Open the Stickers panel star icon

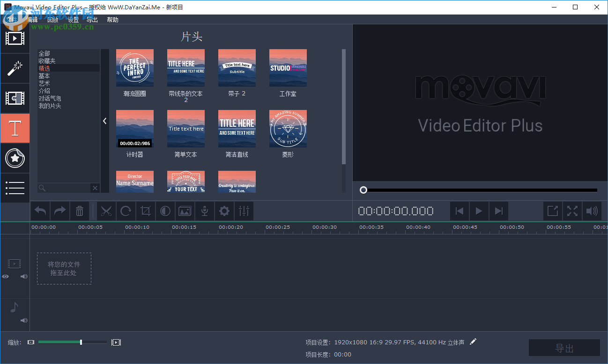click(x=15, y=158)
